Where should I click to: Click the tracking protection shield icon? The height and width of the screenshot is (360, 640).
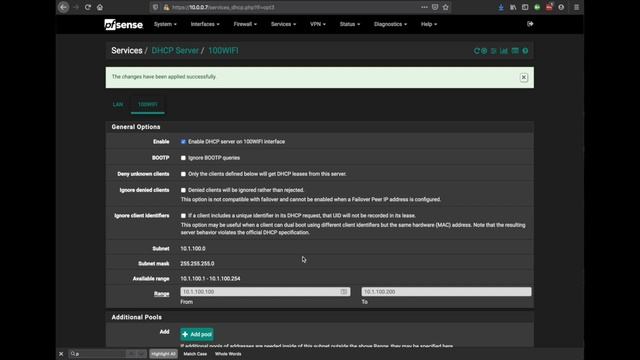pos(156,7)
